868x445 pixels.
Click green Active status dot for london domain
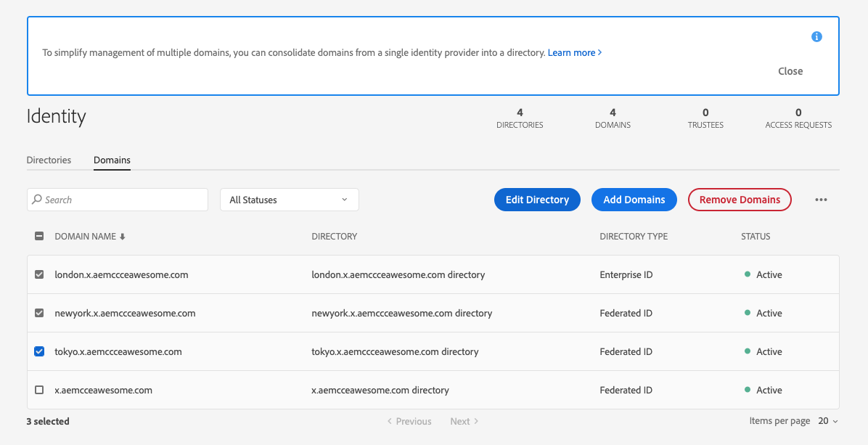(747, 274)
